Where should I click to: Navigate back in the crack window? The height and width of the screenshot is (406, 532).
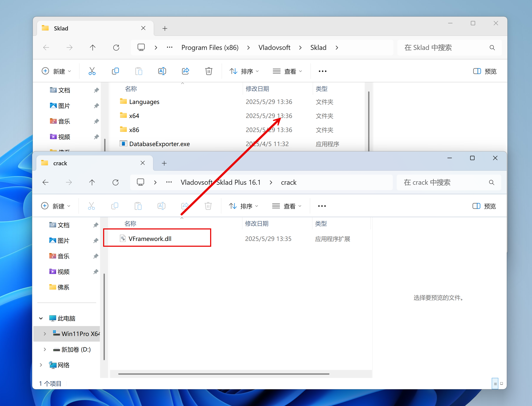46,182
